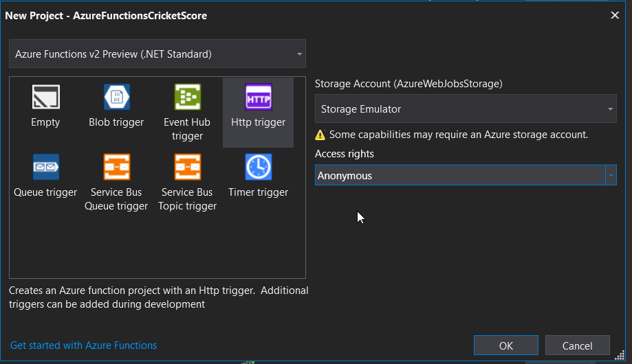The width and height of the screenshot is (632, 364).
Task: Click the storage account warning icon
Action: point(320,135)
